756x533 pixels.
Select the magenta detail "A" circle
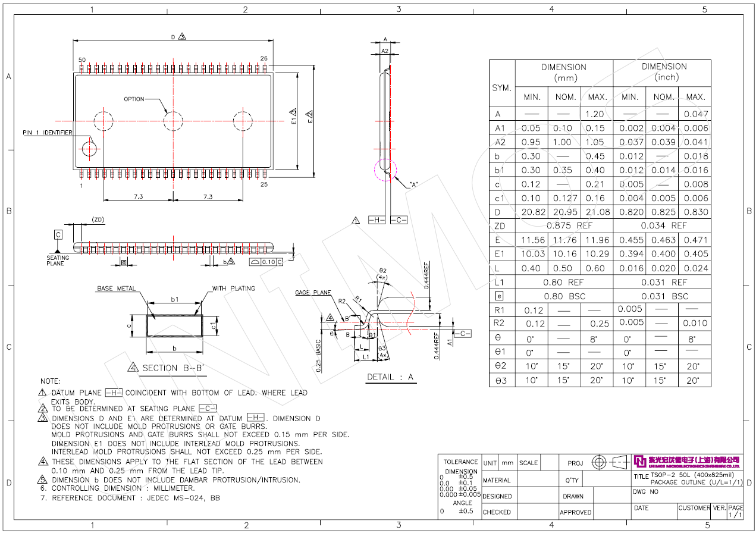(x=384, y=169)
